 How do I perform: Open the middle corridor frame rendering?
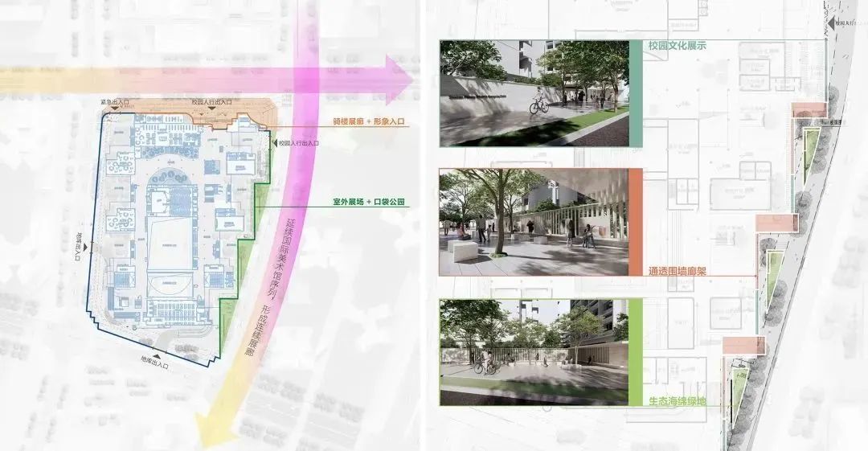[x=534, y=221]
